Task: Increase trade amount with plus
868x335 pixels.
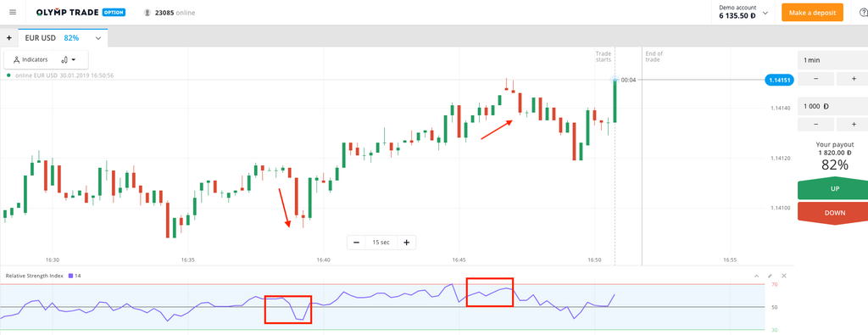Action: tap(853, 125)
